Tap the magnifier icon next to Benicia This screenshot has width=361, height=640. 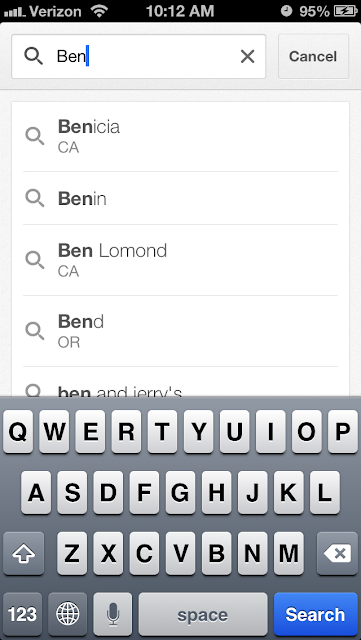point(35,136)
